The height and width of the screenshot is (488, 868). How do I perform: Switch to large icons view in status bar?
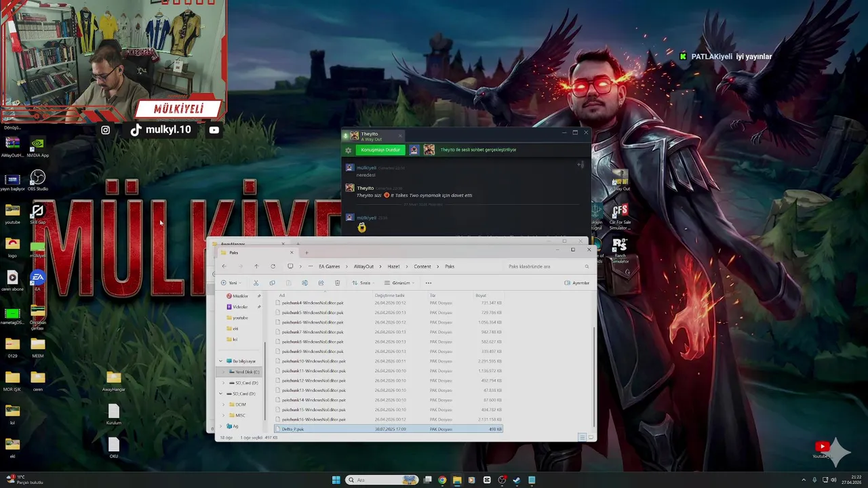(590, 438)
